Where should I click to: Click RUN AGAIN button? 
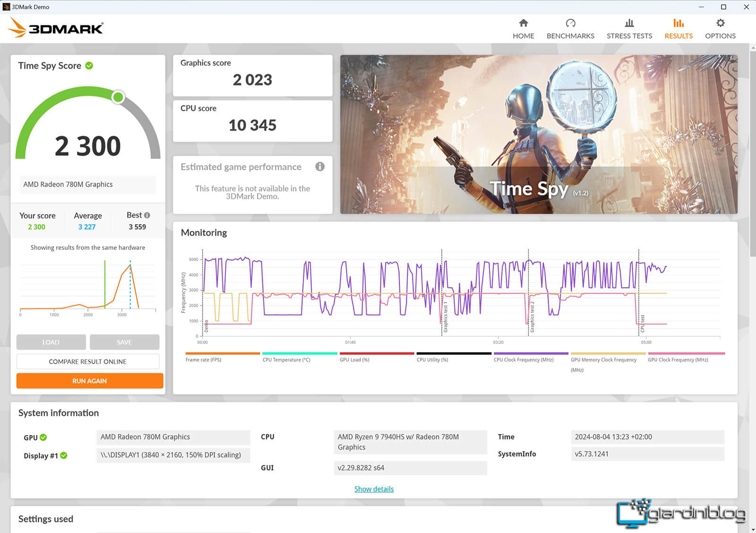pyautogui.click(x=90, y=381)
